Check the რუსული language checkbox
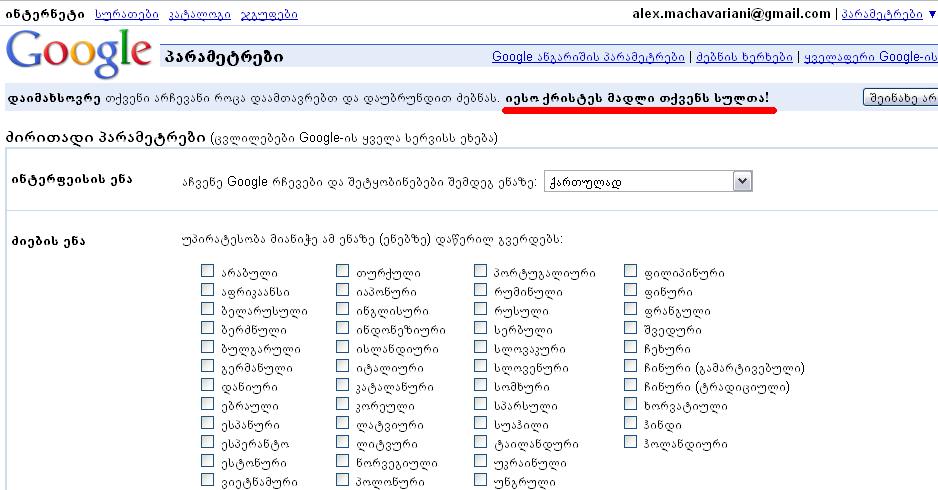Screen dimensions: 938x490 [x=480, y=309]
